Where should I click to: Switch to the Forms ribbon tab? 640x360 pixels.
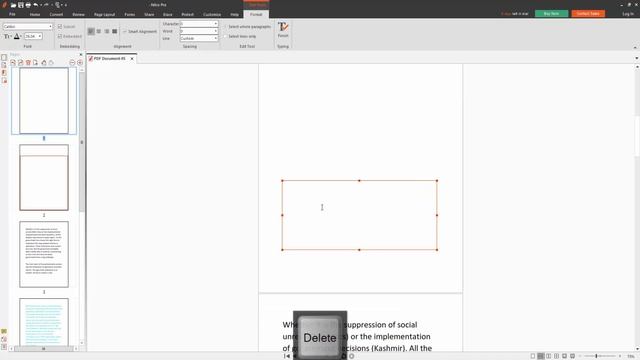coord(130,14)
